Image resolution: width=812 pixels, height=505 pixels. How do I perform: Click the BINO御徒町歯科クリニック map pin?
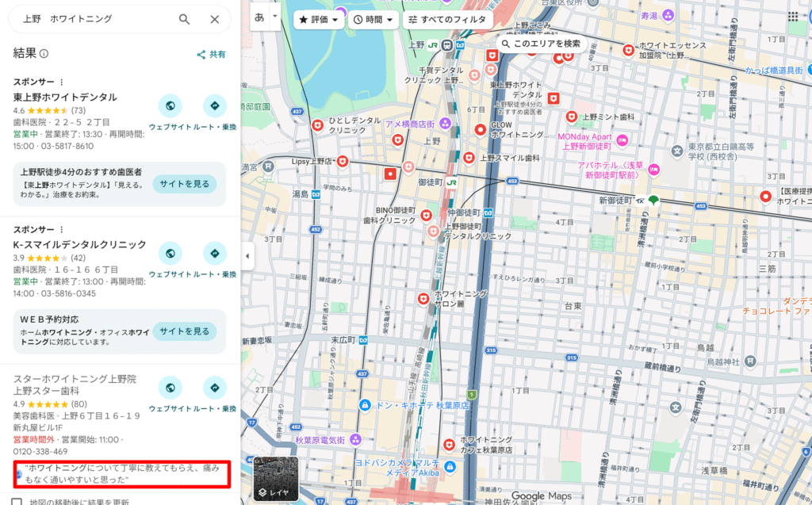tap(426, 215)
